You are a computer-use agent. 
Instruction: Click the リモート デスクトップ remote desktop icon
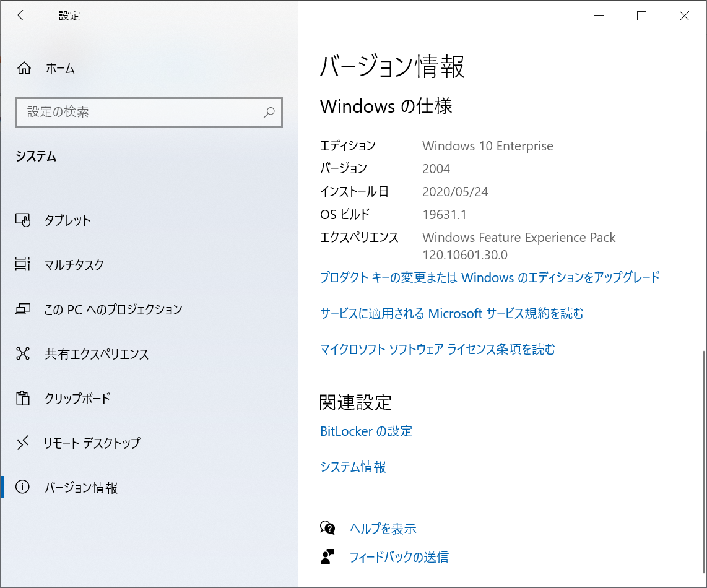[x=23, y=443]
